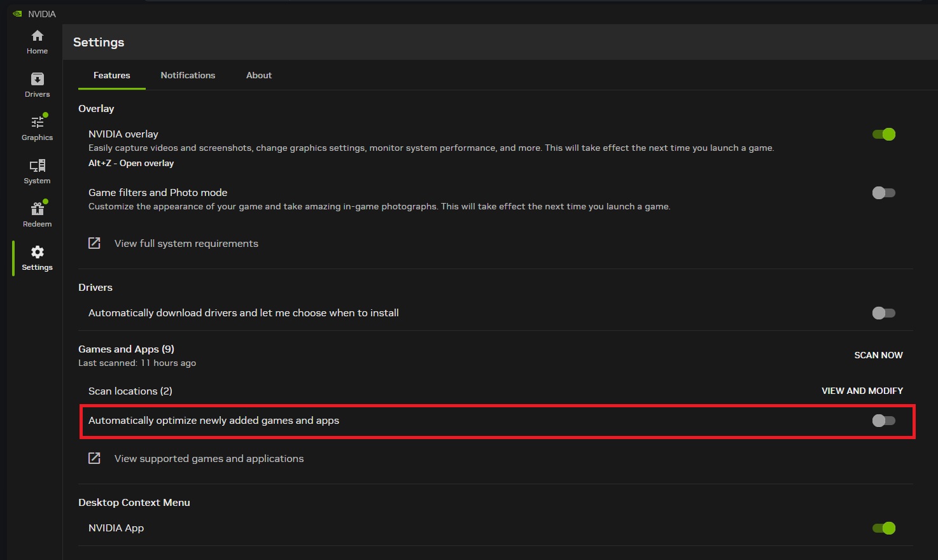Click the Settings page title
The width and height of the screenshot is (938, 560).
[x=99, y=42]
